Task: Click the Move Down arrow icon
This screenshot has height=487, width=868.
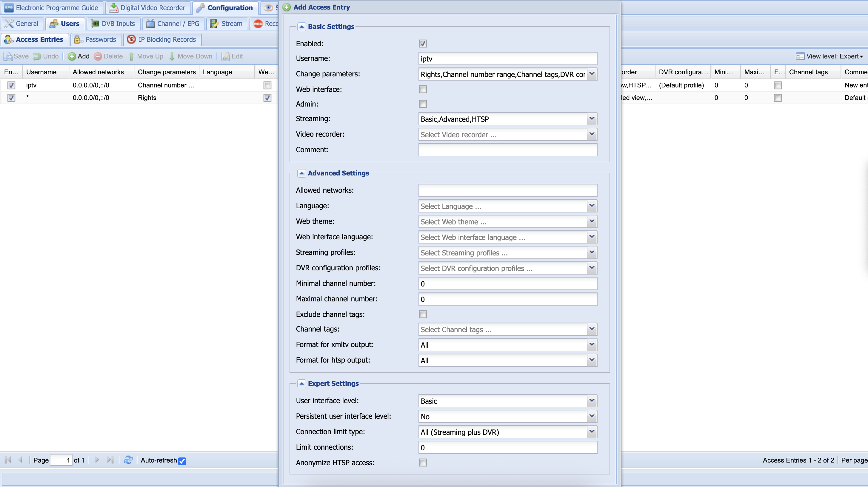Action: coord(172,56)
